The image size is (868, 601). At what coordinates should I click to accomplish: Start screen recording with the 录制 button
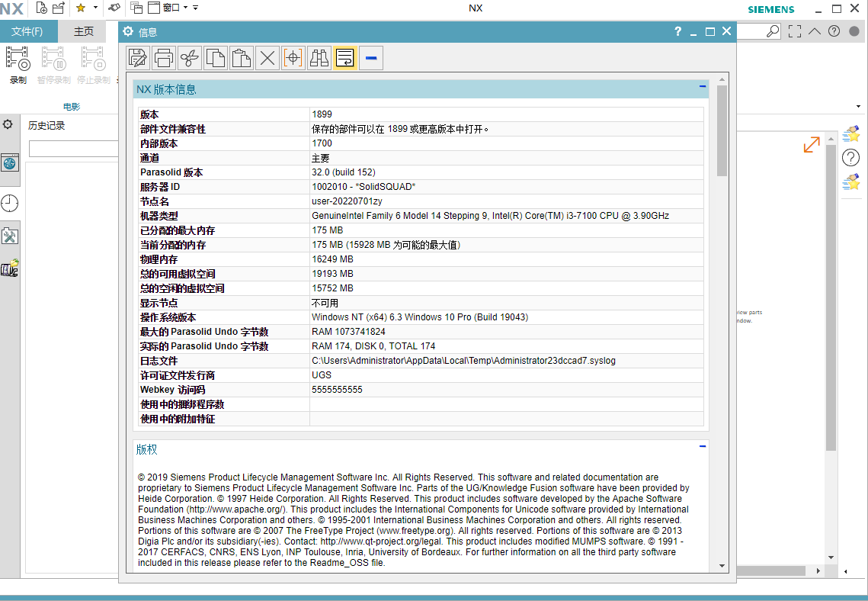(x=18, y=65)
